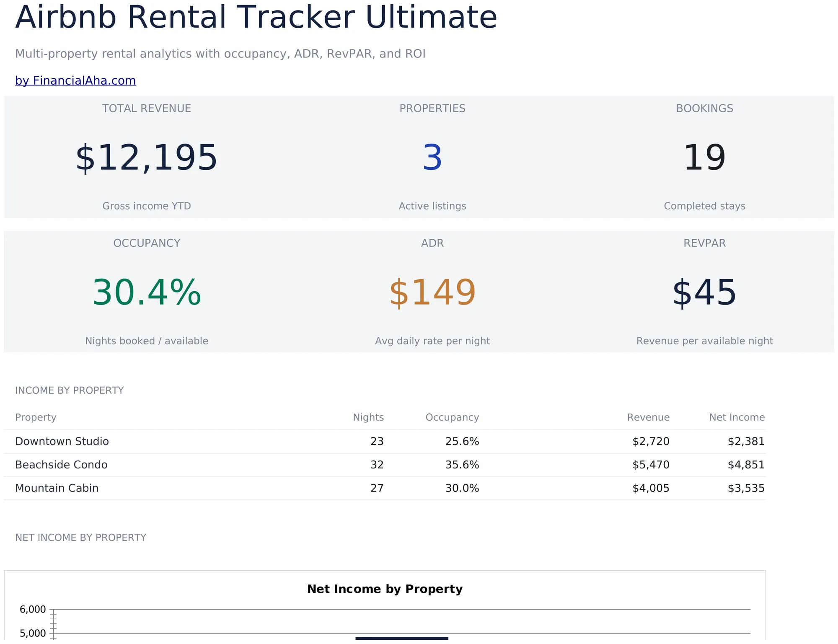Image resolution: width=838 pixels, height=644 pixels.
Task: Click the Net Income by Property chart title
Action: coord(385,589)
